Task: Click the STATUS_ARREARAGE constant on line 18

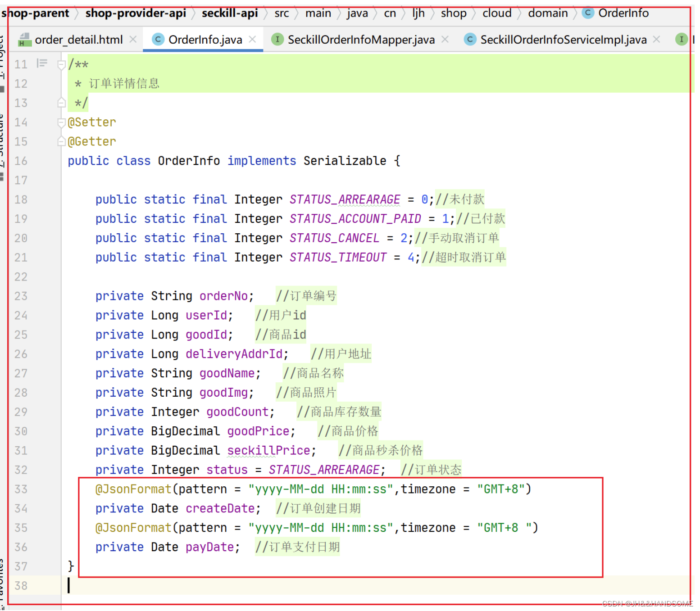Action: [x=345, y=199]
